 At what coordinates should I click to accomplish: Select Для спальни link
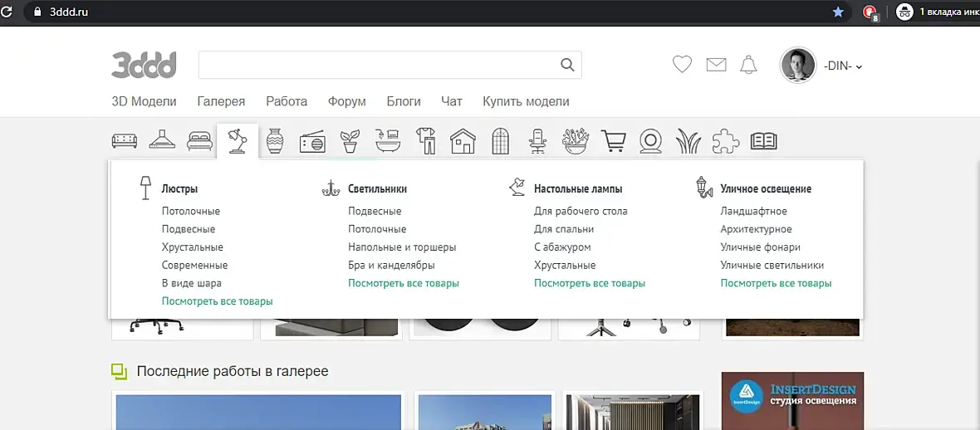(x=564, y=229)
